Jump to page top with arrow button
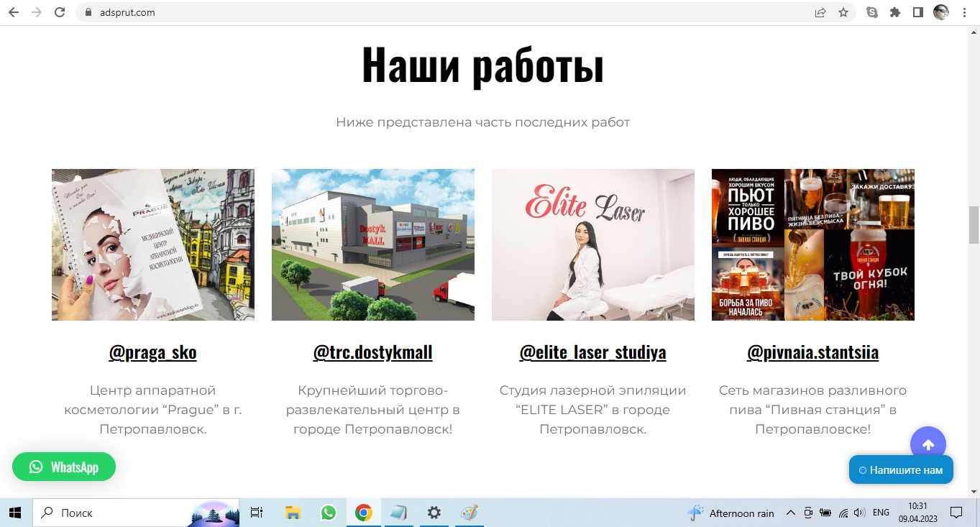980x527 pixels. [x=928, y=445]
